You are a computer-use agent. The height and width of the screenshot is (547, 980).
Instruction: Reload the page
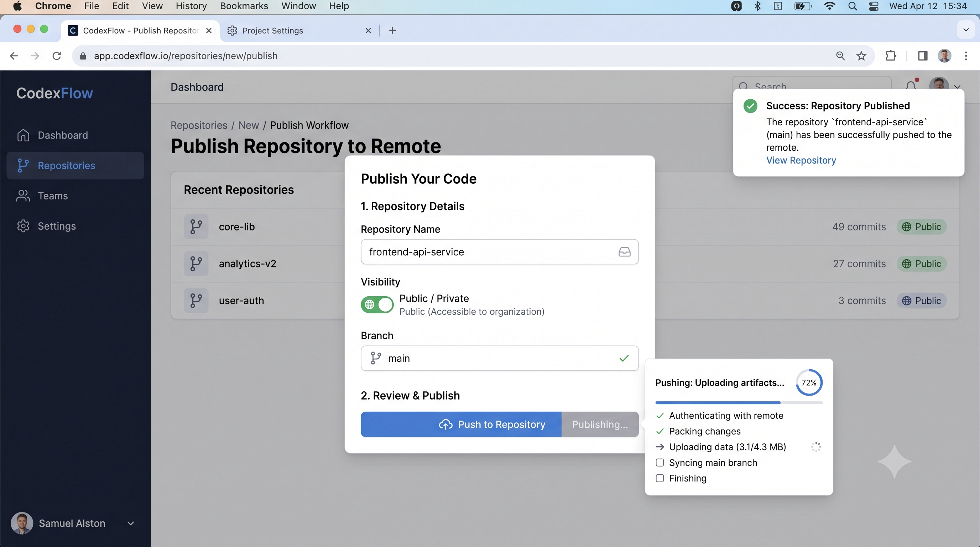(57, 56)
